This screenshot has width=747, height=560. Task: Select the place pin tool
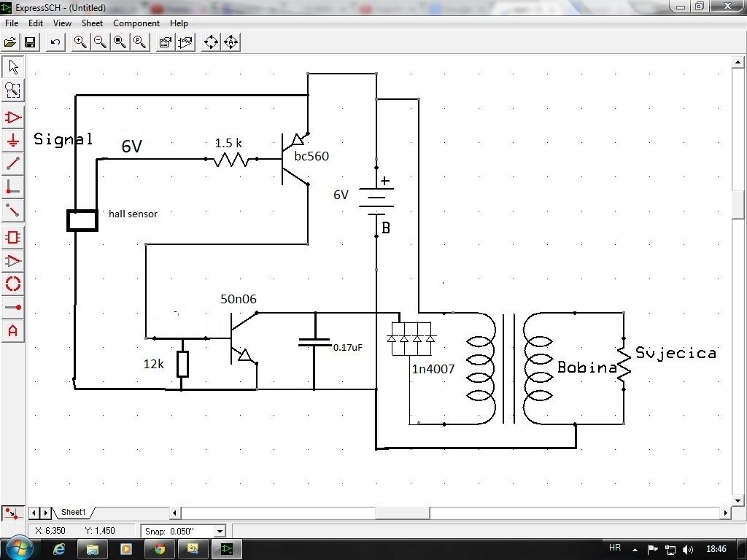[13, 307]
